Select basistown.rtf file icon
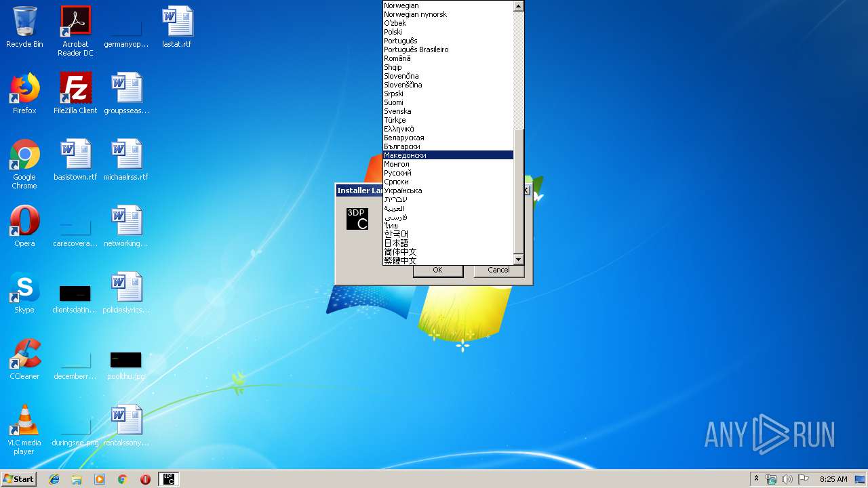The width and height of the screenshot is (868, 488). click(75, 160)
